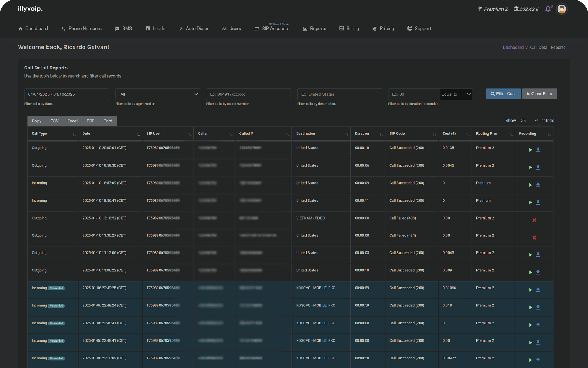Play recording for 22:48:41 call costing 0.00

[x=530, y=342]
